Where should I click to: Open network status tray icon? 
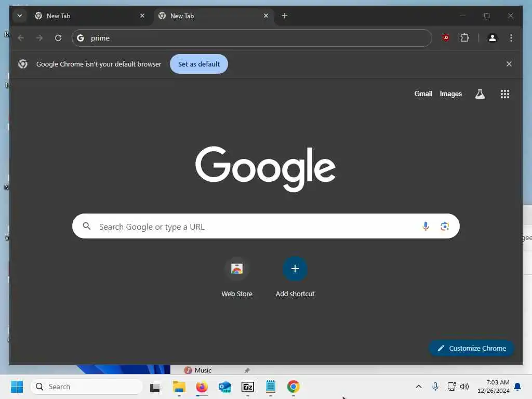tap(451, 387)
